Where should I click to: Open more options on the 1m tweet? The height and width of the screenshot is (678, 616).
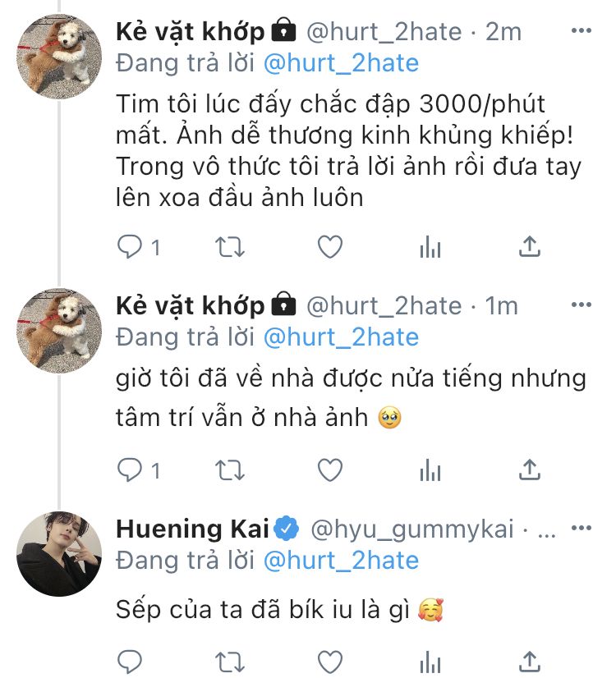coord(581,305)
